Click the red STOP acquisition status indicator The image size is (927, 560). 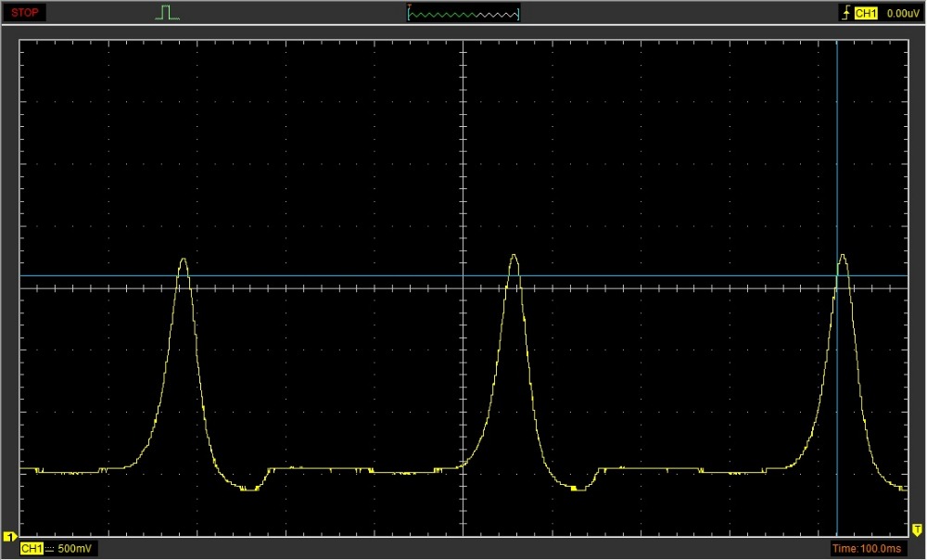point(25,13)
